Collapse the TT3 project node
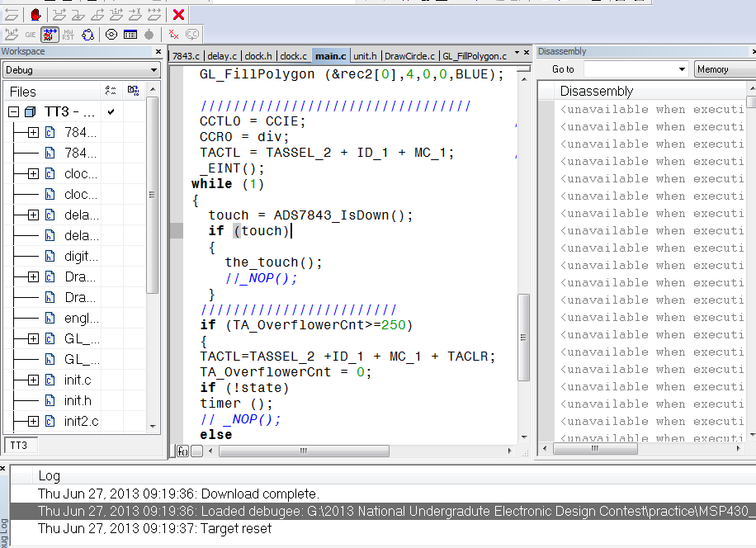This screenshot has height=548, width=756. (13, 111)
